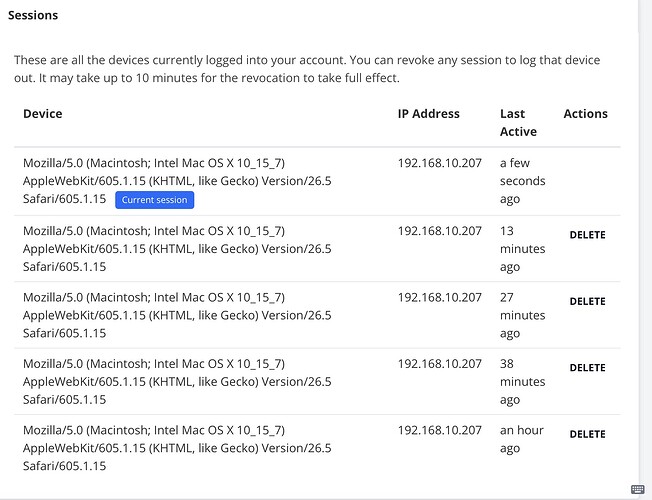The height and width of the screenshot is (500, 652).
Task: Delete the session active 27 minutes ago
Action: point(587,302)
